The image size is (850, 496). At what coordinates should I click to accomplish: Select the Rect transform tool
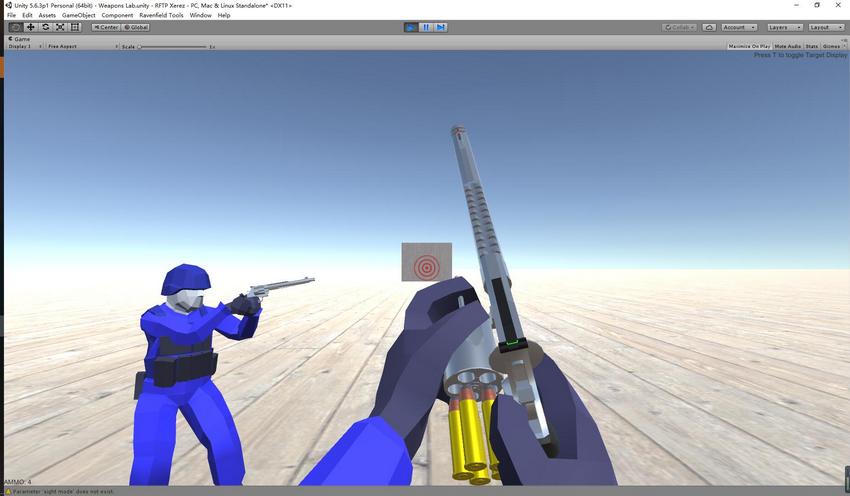pos(75,27)
